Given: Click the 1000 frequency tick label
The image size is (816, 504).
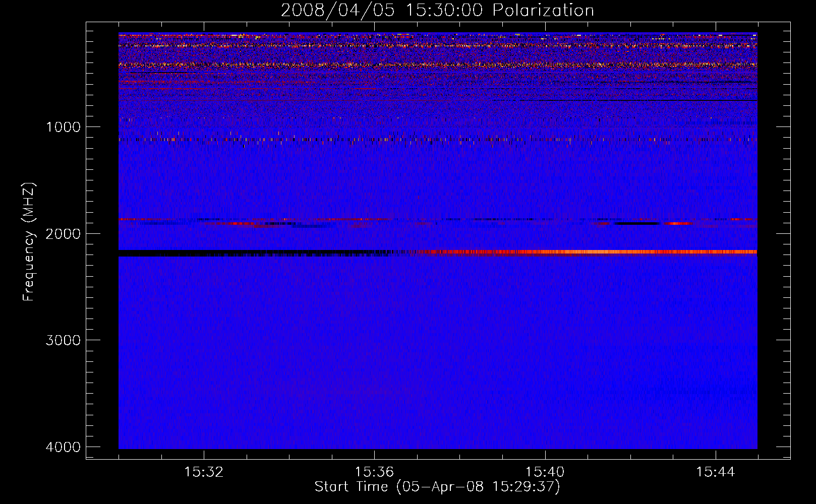Looking at the screenshot, I should pyautogui.click(x=63, y=127).
